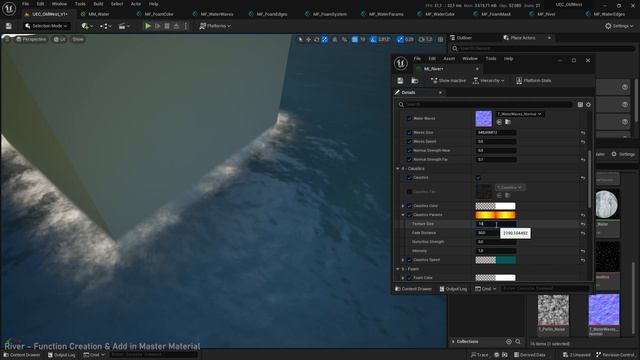Collapse the 4 - Caustics category
Viewport: 640px width, 360px height.
point(398,169)
